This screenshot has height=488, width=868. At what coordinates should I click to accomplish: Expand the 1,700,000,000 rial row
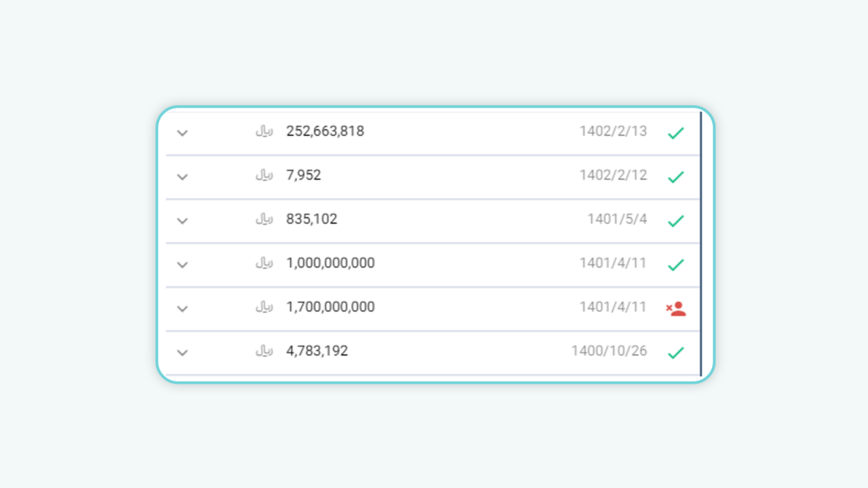pos(182,309)
